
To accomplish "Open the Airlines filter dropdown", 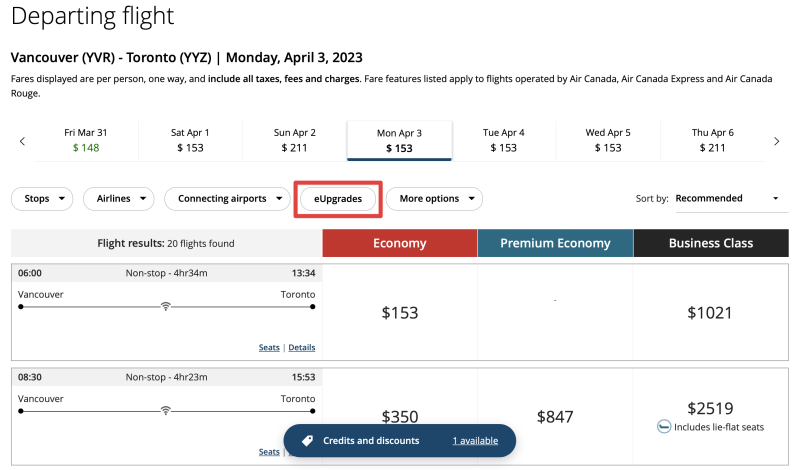I will [118, 199].
